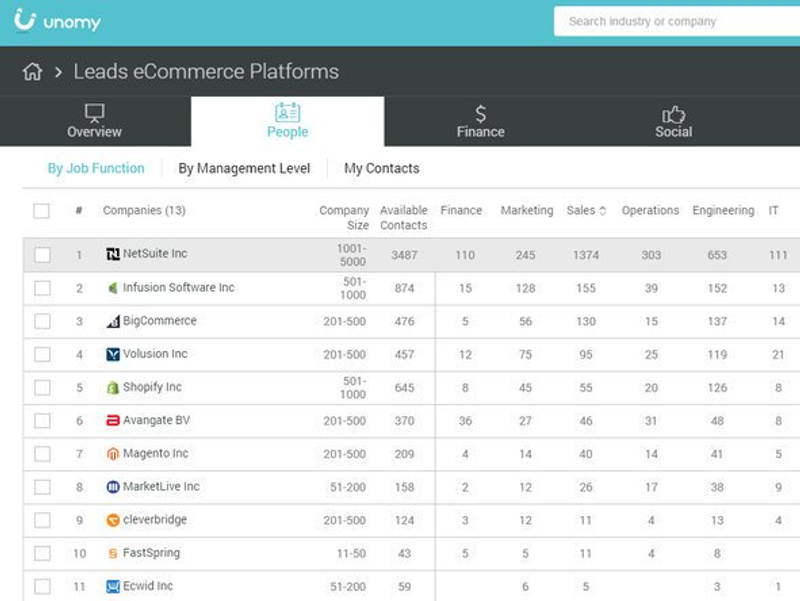This screenshot has width=800, height=601.
Task: Click the Operations column header
Action: (650, 210)
